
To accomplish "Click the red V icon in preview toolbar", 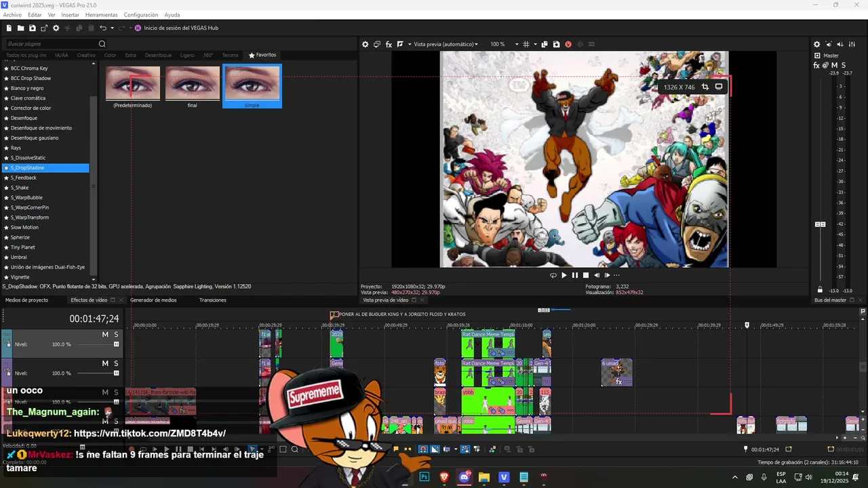I will coord(568,44).
